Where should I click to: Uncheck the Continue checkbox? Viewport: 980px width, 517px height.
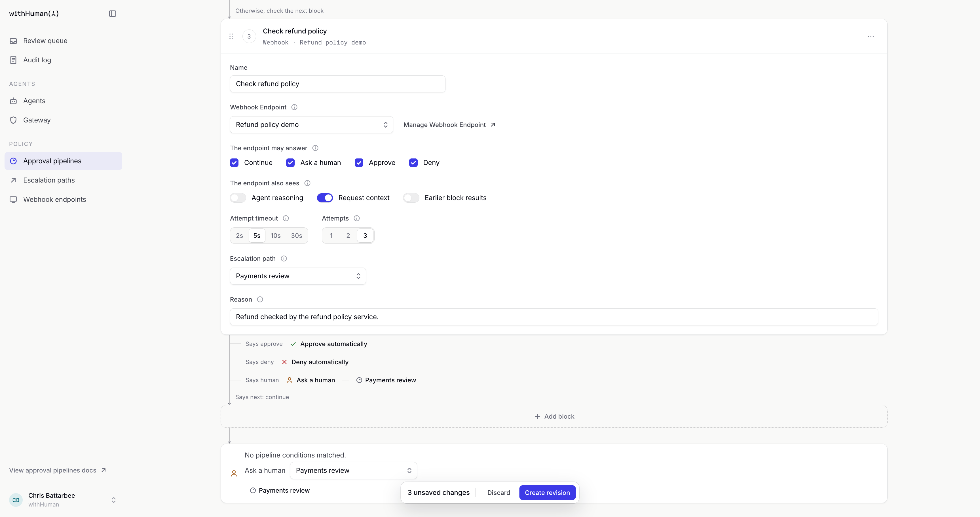pos(234,163)
